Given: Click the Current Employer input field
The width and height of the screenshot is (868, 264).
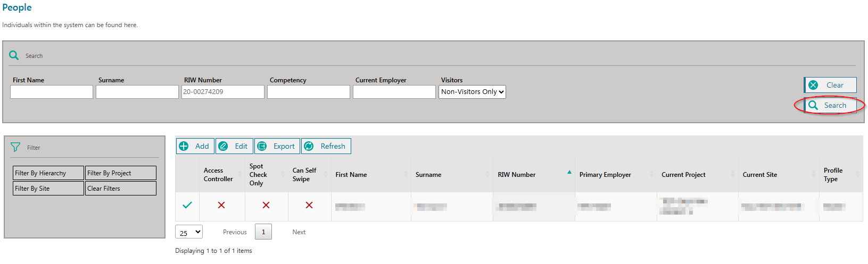Looking at the screenshot, I should pos(394,92).
